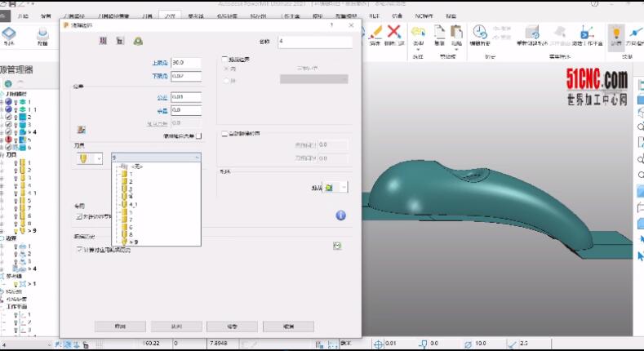Click the name field containing 4
This screenshot has height=351, width=644.
pyautogui.click(x=314, y=42)
